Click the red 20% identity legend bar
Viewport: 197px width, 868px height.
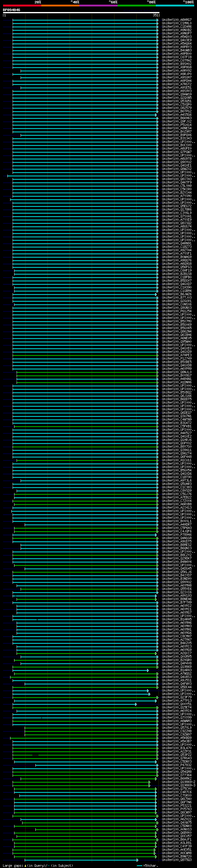(22, 6)
